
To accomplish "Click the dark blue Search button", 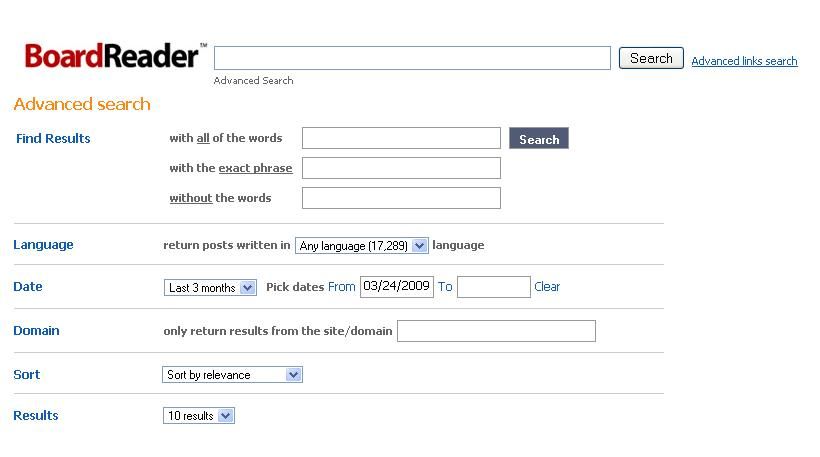I will (x=539, y=139).
